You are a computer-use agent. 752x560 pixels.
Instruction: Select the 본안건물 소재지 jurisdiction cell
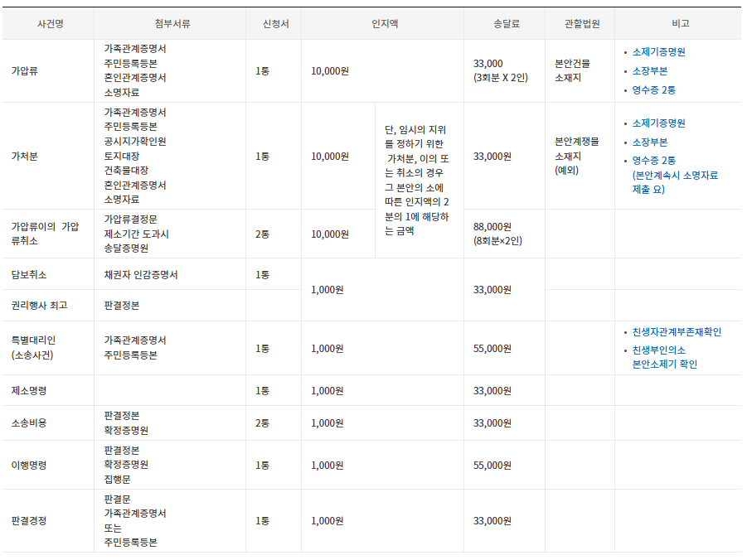(x=573, y=70)
